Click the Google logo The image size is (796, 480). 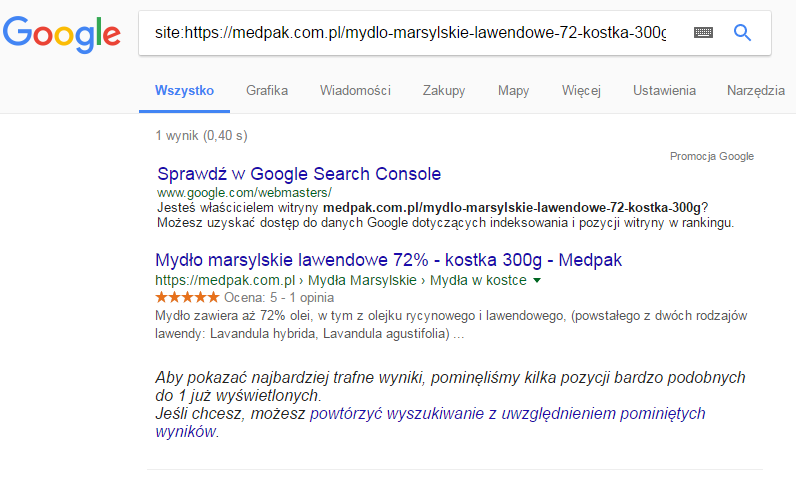pyautogui.click(x=61, y=34)
